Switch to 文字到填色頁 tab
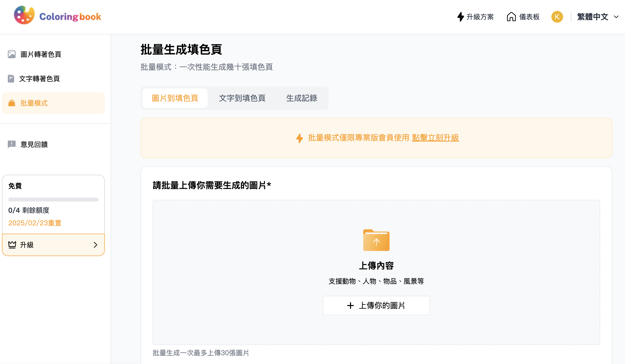 (242, 98)
